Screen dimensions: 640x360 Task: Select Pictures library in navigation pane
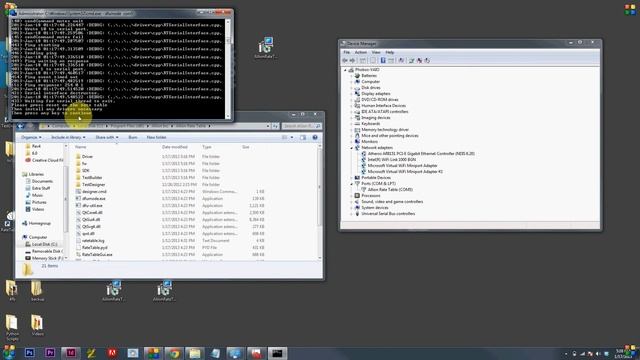(x=39, y=202)
